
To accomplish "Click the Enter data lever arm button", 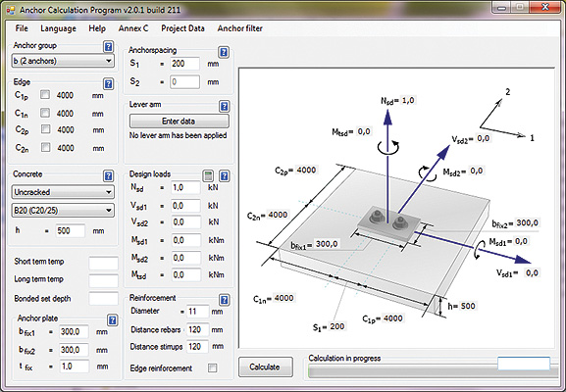I will [180, 121].
